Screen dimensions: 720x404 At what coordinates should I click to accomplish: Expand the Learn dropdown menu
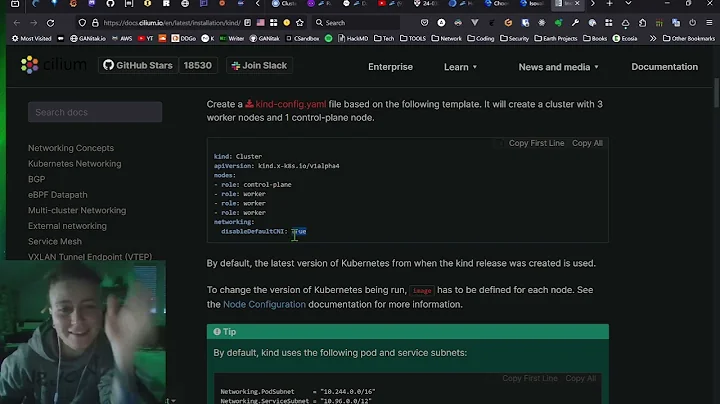point(461,67)
